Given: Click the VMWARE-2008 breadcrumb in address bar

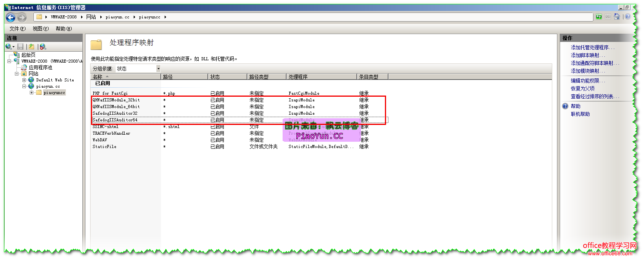Looking at the screenshot, I should tap(63, 17).
